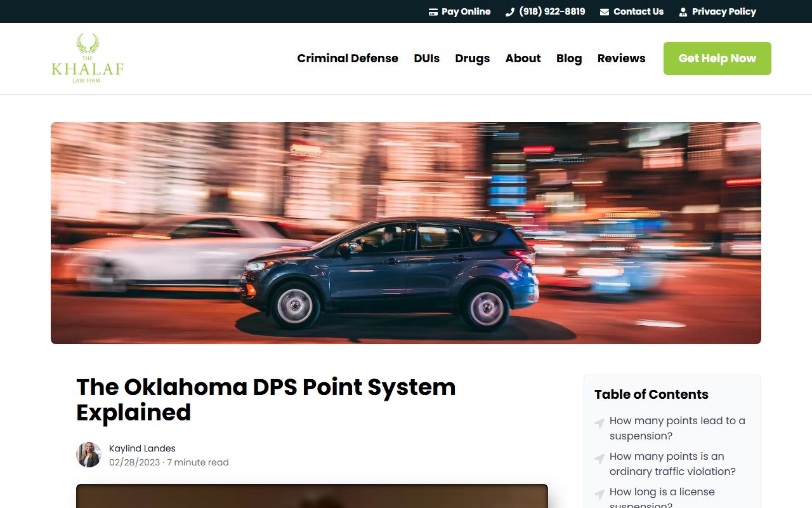Click the Khalaf Law Firm logo
The image size is (812, 508).
click(88, 58)
